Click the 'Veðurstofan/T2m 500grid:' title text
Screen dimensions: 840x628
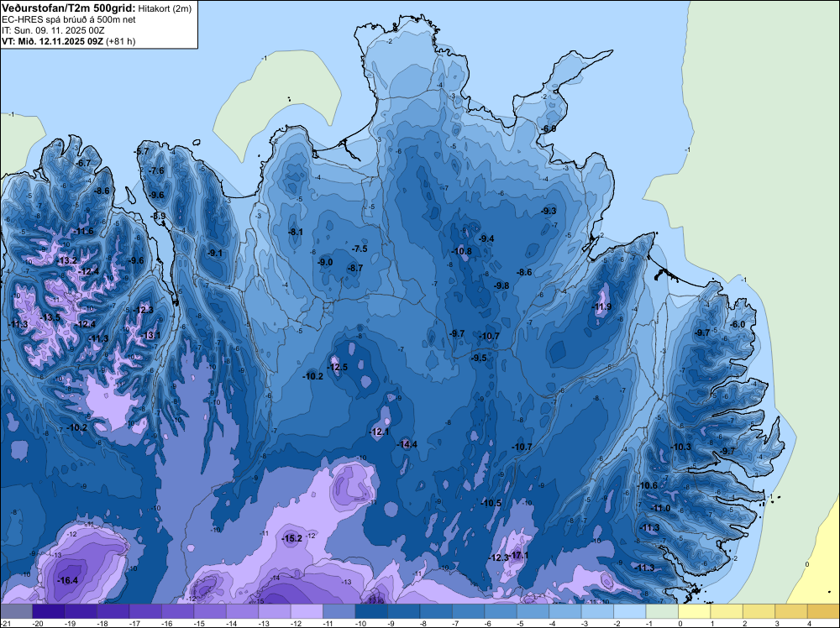pos(69,8)
